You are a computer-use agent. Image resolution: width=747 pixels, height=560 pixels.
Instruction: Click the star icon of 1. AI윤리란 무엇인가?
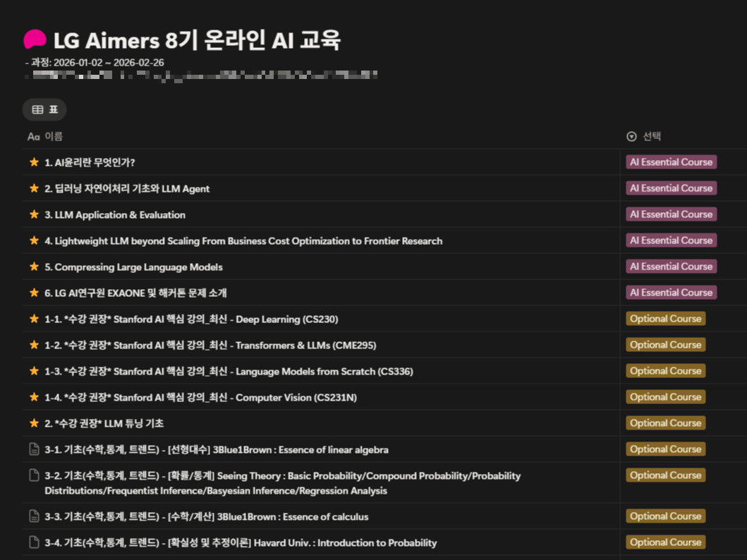[34, 162]
